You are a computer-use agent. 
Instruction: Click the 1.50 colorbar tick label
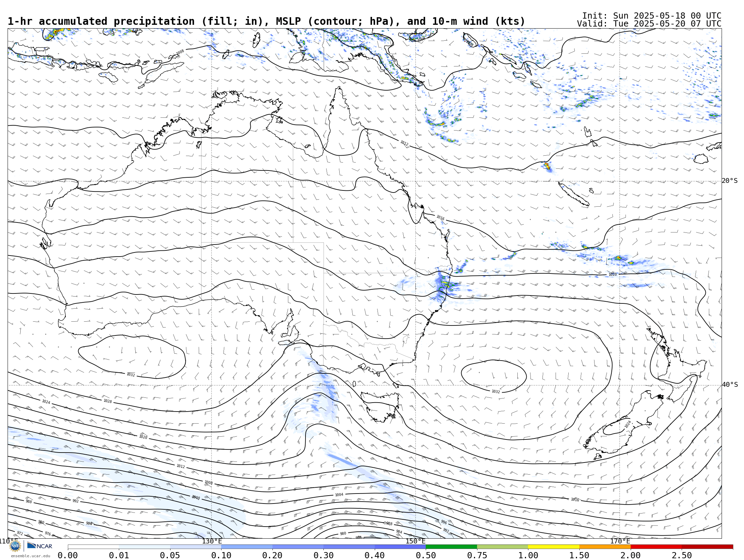[x=579, y=556]
